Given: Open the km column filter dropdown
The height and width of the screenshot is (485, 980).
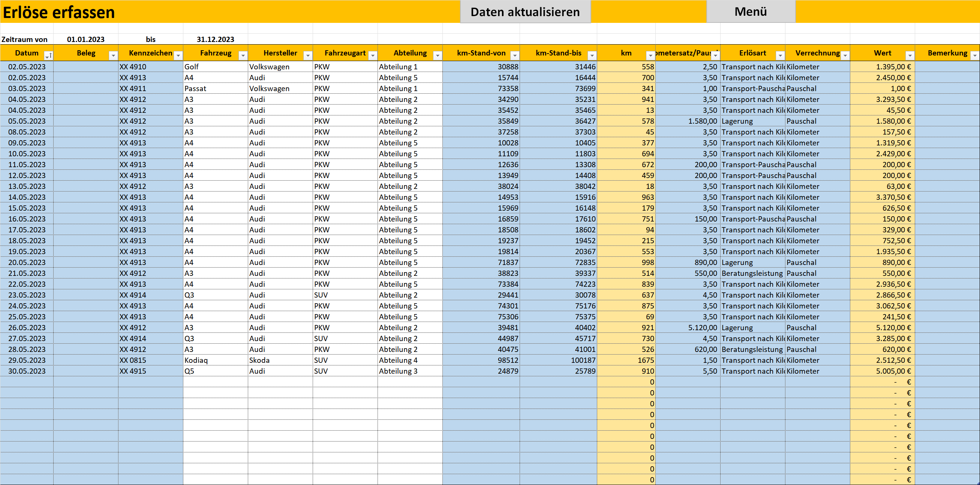Looking at the screenshot, I should [650, 56].
